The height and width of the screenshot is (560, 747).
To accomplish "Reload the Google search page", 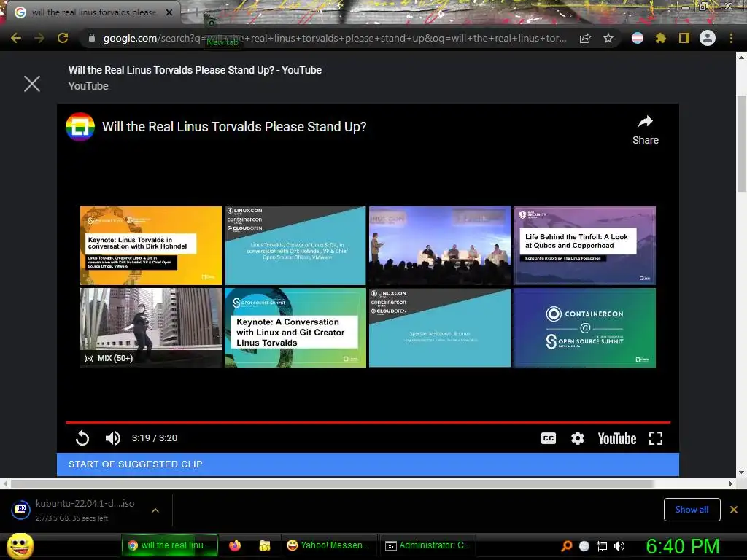I will [63, 38].
